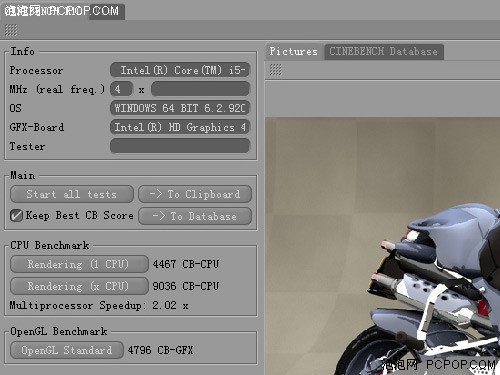This screenshot has width=500, height=375.
Task: Start the OpenGL Standard benchmark
Action: 67,350
